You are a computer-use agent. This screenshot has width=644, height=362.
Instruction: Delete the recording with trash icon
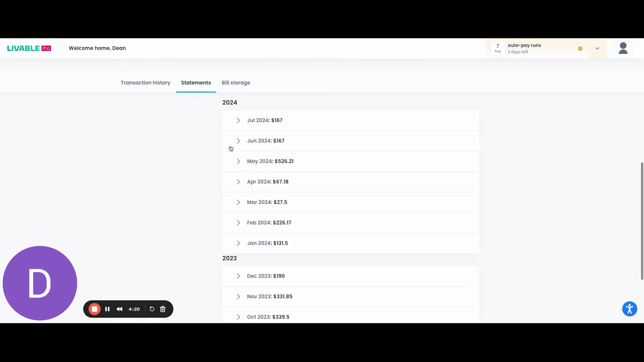coord(163,309)
